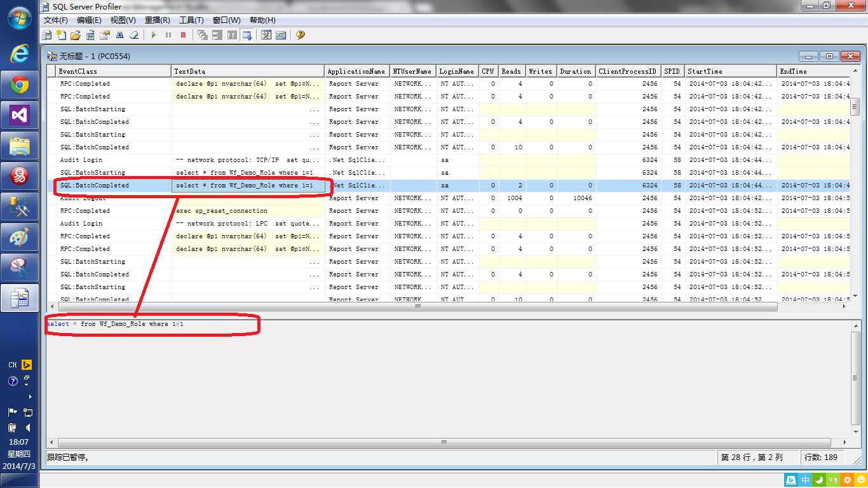Click the network tray icon
Screen dimensions: 868x488
tap(28, 412)
